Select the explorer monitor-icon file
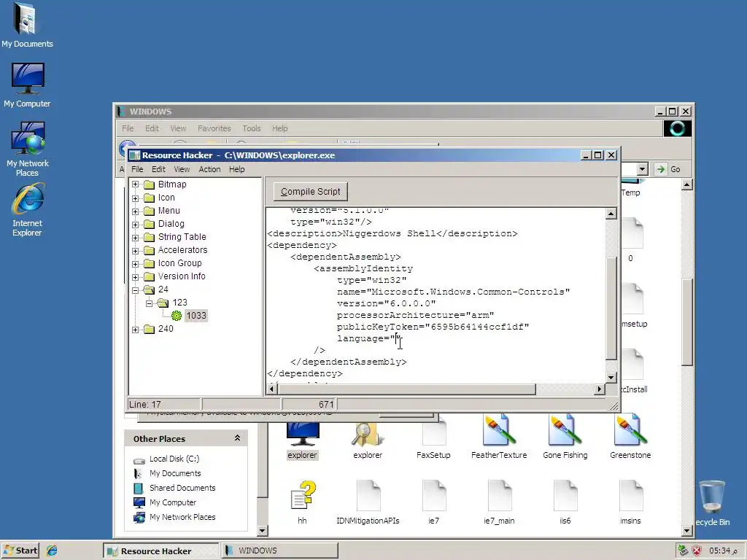Image resolution: width=747 pixels, height=560 pixels. [302, 440]
